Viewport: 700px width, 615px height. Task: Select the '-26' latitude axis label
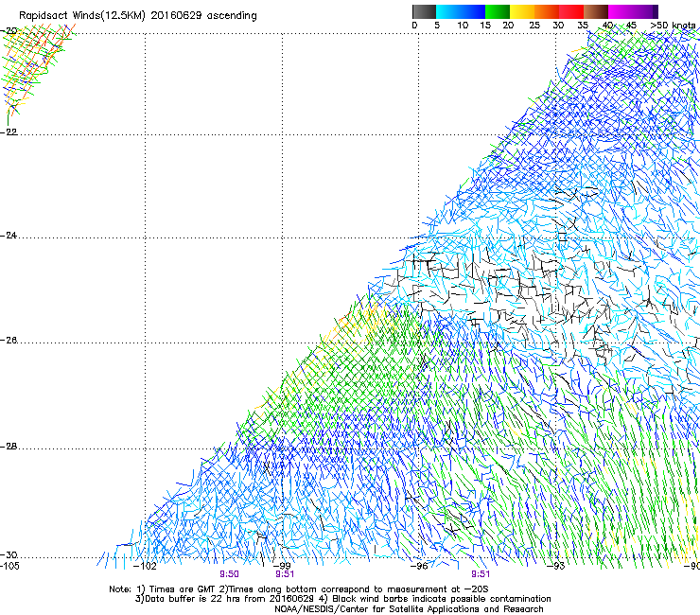click(9, 341)
